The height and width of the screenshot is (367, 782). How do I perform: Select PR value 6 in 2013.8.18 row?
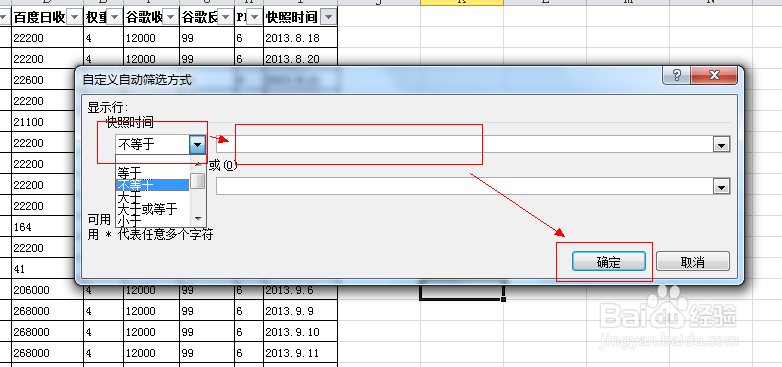(249, 38)
